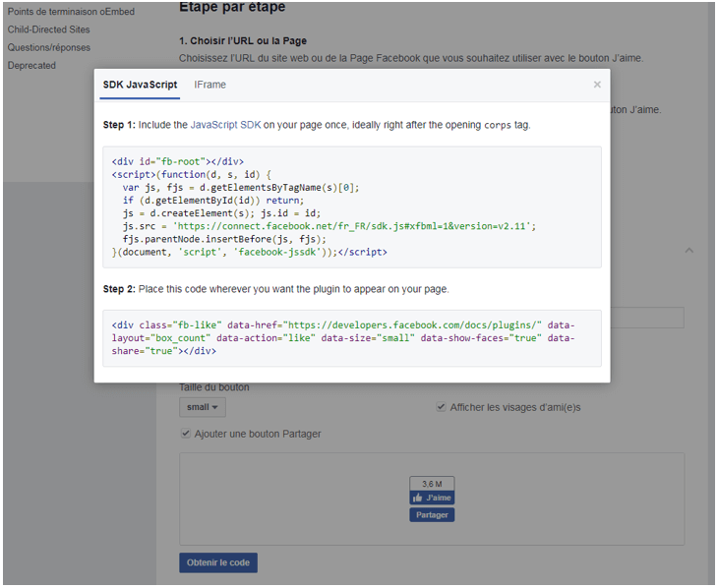718x588 pixels.
Task: Open Deprecated sidebar link
Action: click(x=31, y=66)
